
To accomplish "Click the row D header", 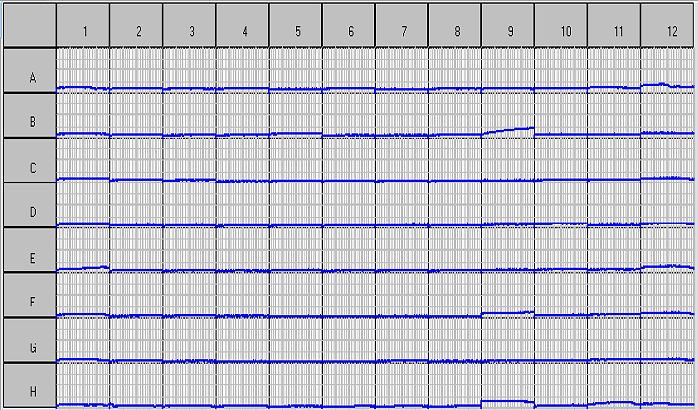I will coord(30,212).
